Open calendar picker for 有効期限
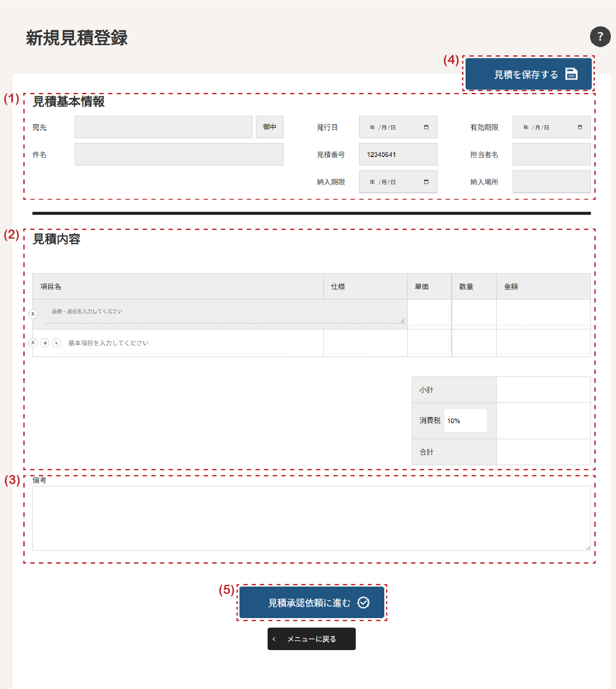Screen dimensions: 616x689 (x=580, y=127)
